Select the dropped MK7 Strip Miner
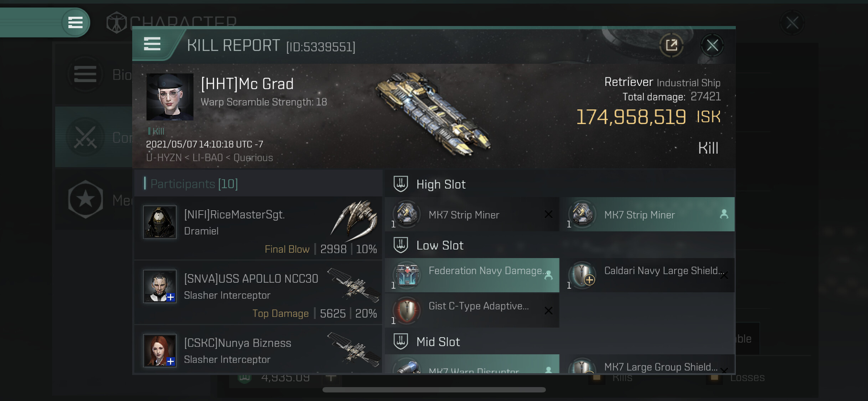Viewport: 868px width, 401px height. point(647,215)
